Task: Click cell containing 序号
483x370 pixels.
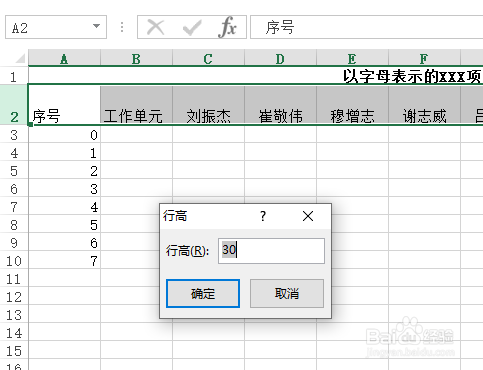Action: tap(64, 105)
